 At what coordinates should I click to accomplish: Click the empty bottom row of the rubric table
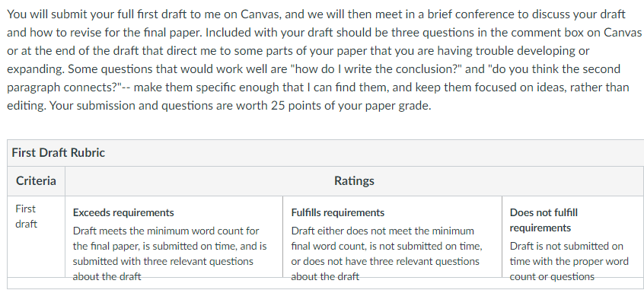[x=325, y=283]
